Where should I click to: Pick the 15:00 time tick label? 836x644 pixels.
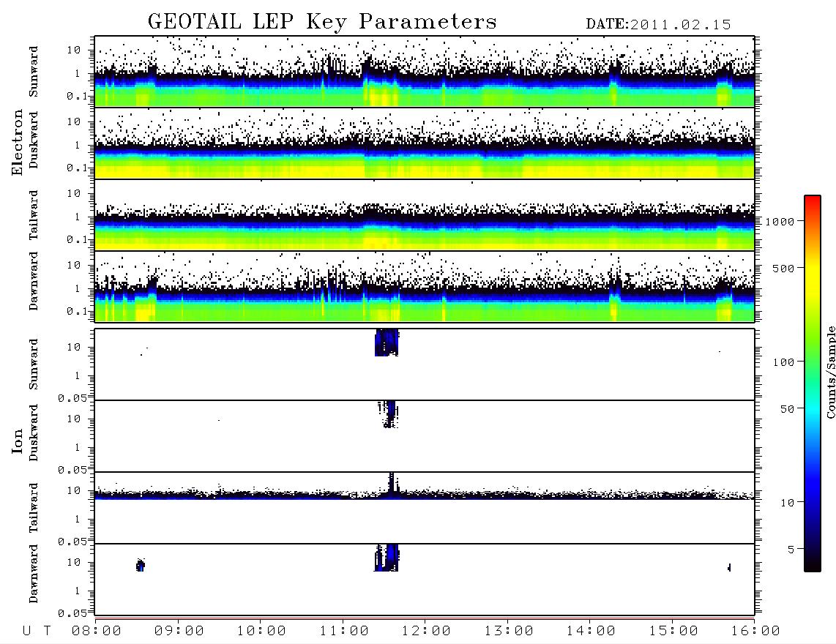coord(673,632)
